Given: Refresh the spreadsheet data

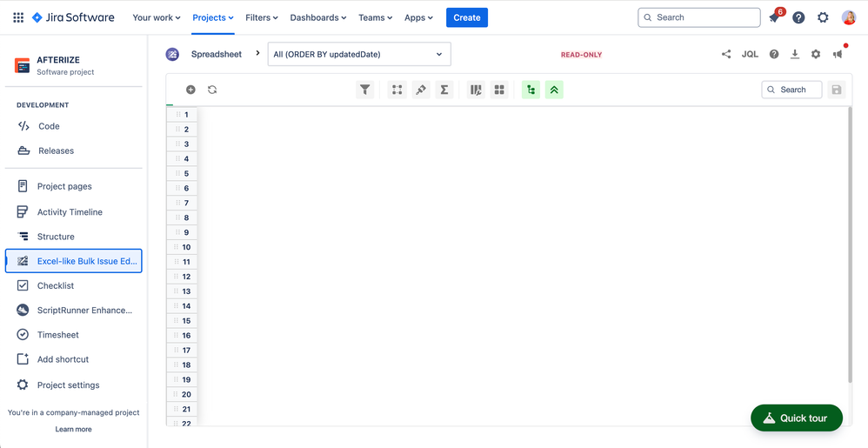Looking at the screenshot, I should [212, 89].
